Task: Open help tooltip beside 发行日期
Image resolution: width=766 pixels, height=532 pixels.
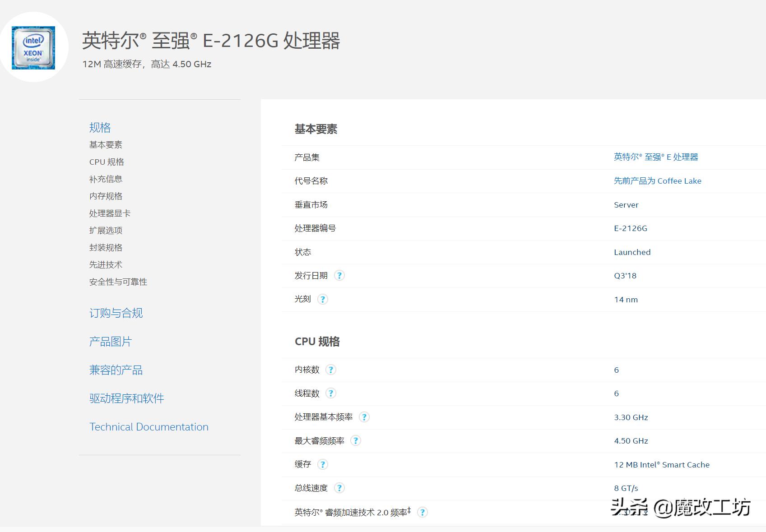Action: pyautogui.click(x=340, y=275)
